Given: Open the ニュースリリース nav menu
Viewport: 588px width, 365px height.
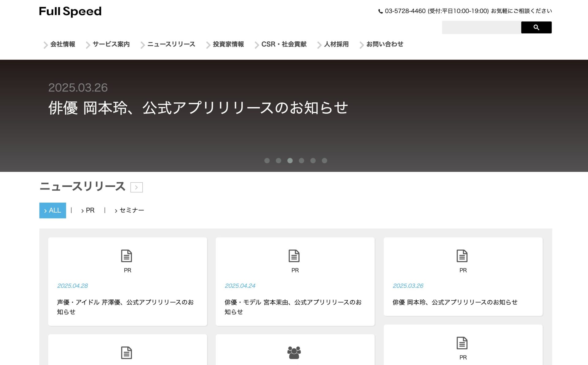Looking at the screenshot, I should coord(171,44).
